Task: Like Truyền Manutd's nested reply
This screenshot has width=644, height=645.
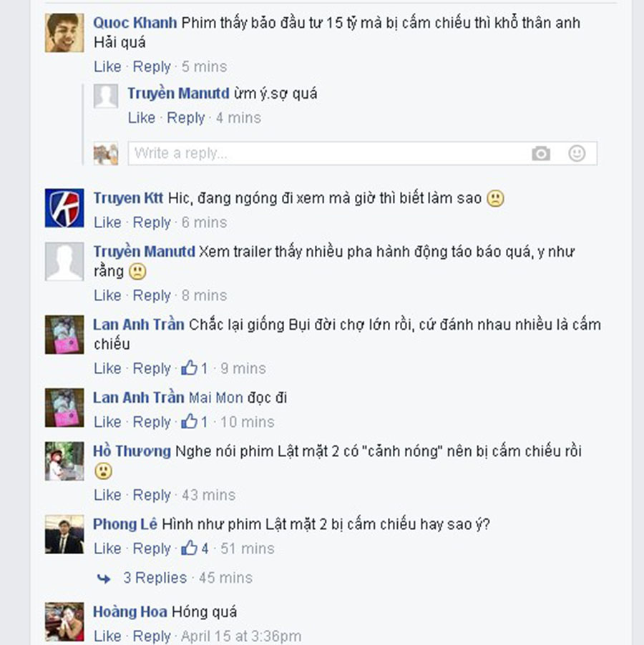Action: pyautogui.click(x=142, y=118)
